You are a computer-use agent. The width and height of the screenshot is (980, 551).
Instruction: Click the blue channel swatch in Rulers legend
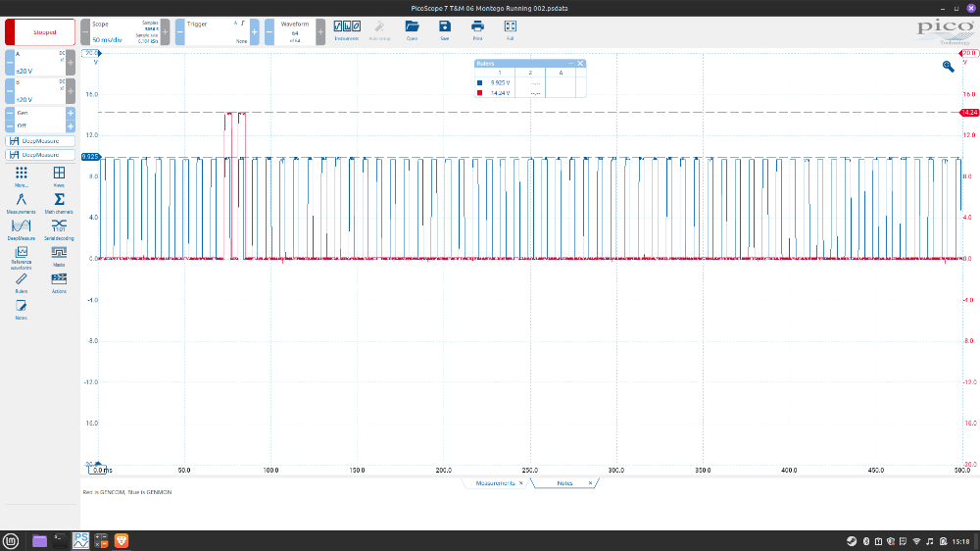(x=479, y=82)
